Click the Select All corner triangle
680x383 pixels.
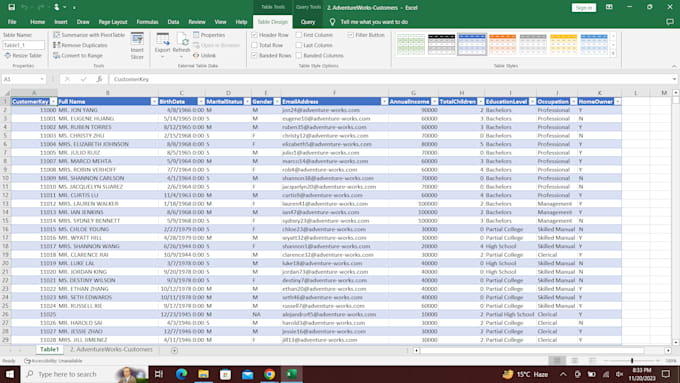[7, 93]
